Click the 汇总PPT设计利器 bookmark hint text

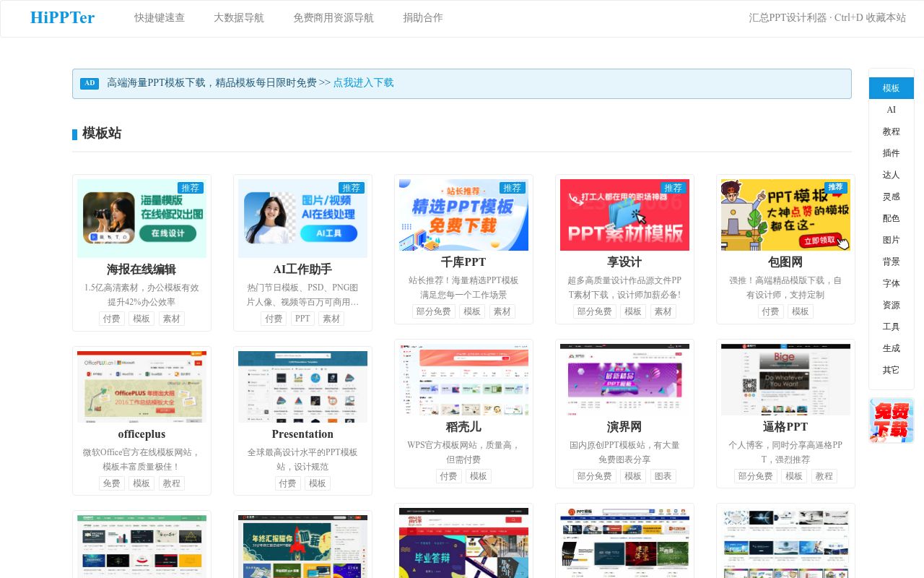click(827, 18)
